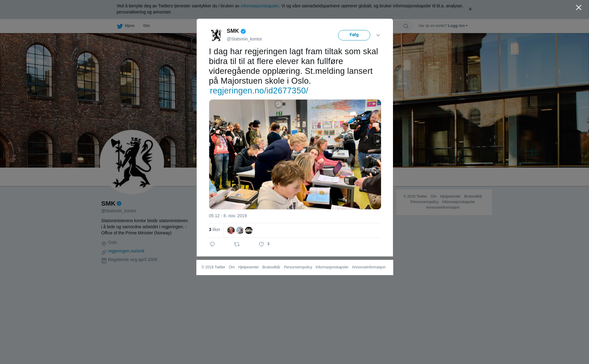Open regjeringen.no/id2677350/ link

coord(259,91)
